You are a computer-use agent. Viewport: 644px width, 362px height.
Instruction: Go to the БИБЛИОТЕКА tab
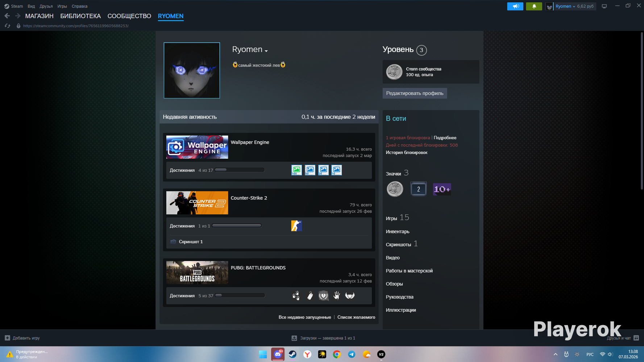80,16
